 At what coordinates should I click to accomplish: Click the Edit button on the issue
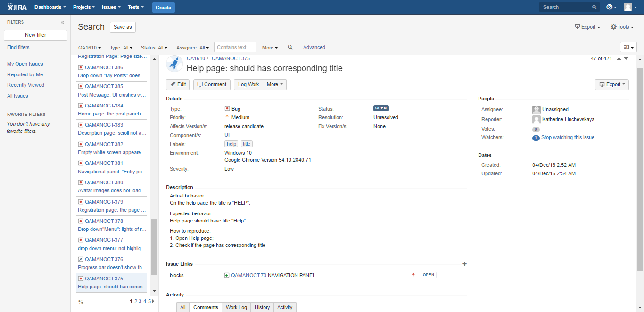click(x=178, y=84)
